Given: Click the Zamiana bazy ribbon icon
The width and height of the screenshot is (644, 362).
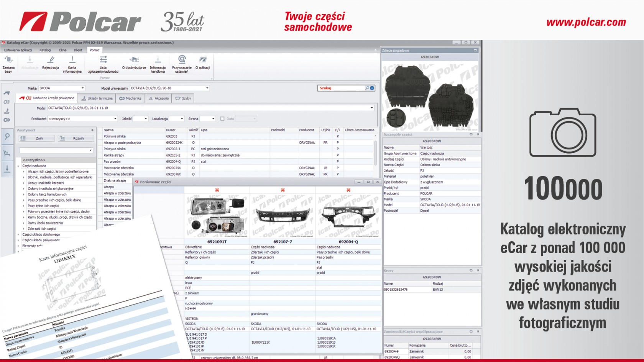Looking at the screenshot, I should tap(8, 60).
